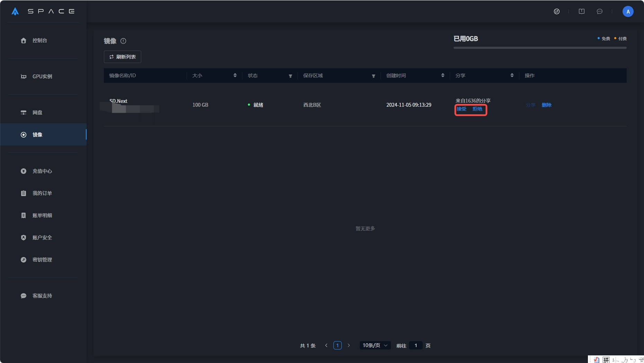Open the 保存区域 column filter
This screenshot has height=363, width=644.
[x=374, y=76]
